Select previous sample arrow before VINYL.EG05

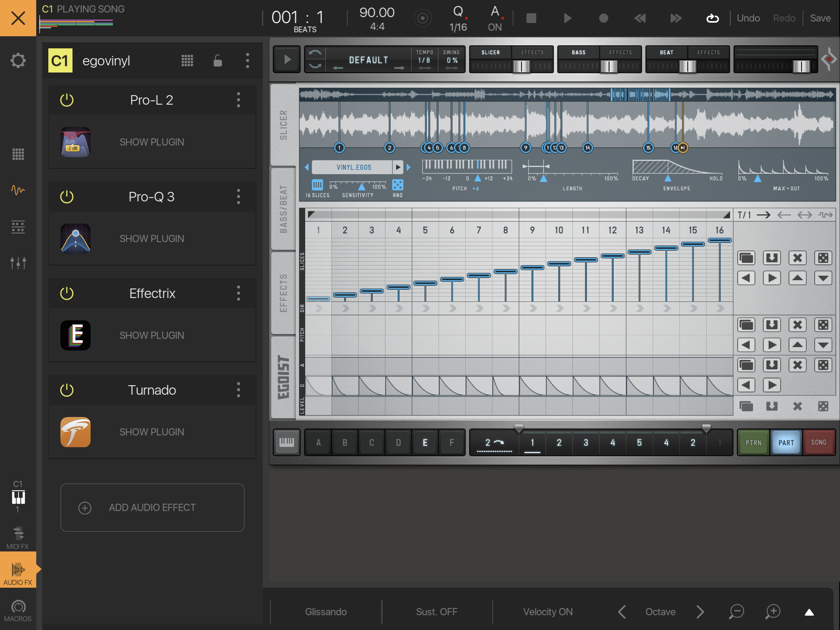[x=307, y=167]
